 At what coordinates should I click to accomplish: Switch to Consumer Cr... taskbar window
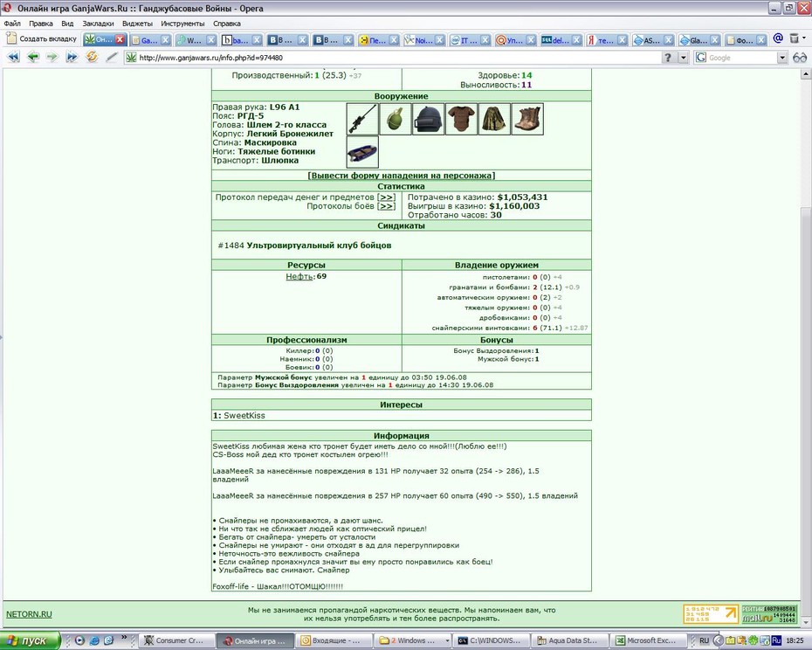coord(177,640)
